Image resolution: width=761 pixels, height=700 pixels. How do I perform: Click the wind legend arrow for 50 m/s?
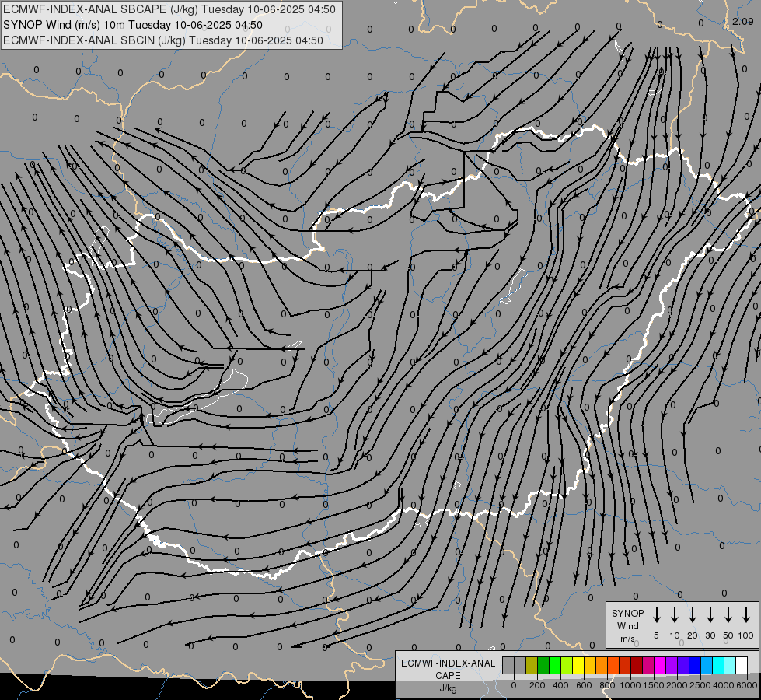[728, 615]
